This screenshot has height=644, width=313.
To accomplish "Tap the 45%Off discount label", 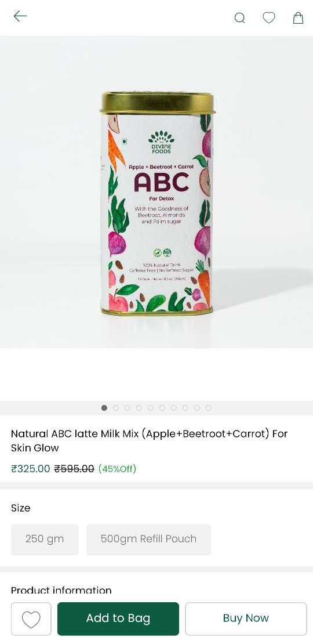I will click(x=117, y=469).
